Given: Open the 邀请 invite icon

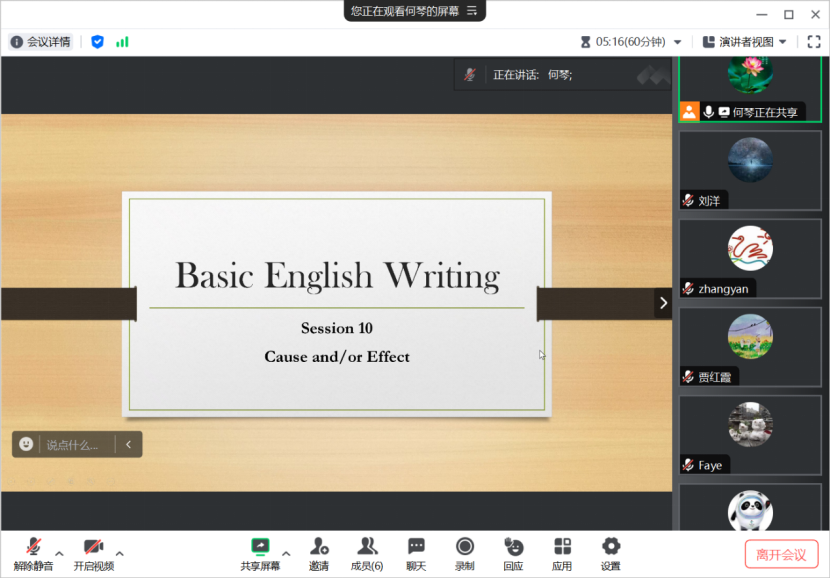Looking at the screenshot, I should click(x=318, y=547).
